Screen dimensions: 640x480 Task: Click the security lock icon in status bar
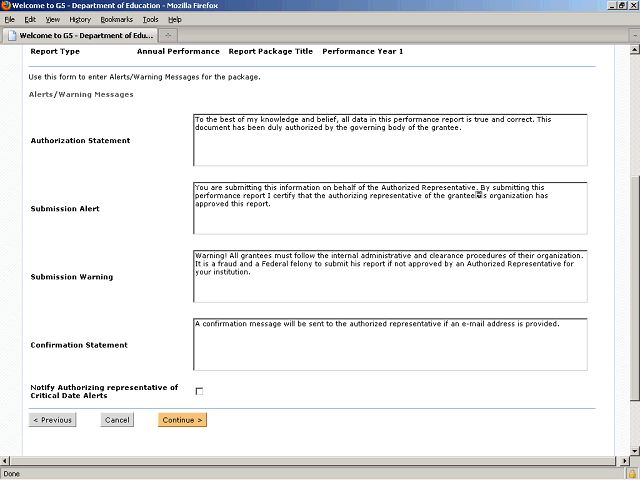[633, 473]
